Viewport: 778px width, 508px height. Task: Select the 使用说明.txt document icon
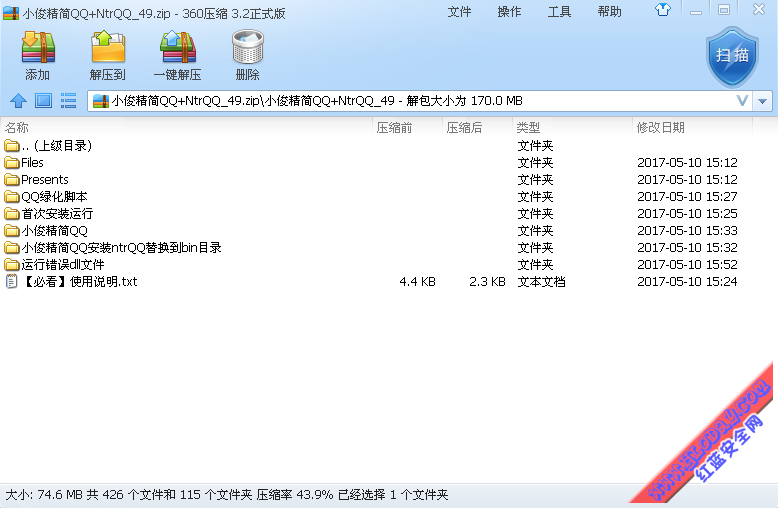click(x=11, y=282)
